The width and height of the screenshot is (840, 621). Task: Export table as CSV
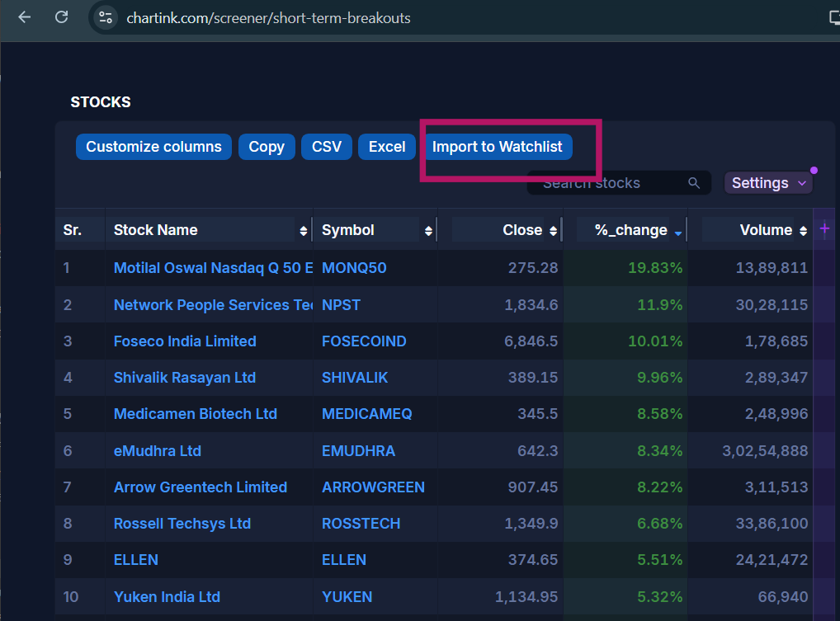point(327,147)
